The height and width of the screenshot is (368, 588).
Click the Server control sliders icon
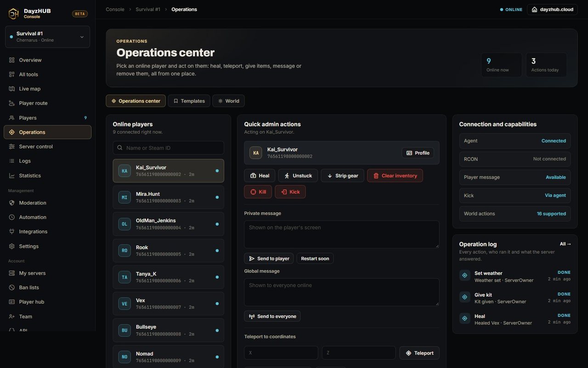click(12, 147)
